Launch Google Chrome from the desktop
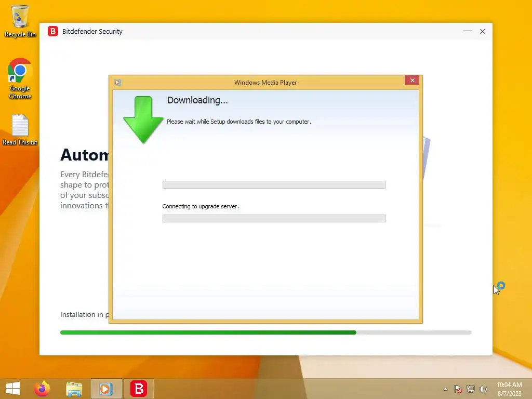This screenshot has height=399, width=532. pyautogui.click(x=20, y=78)
